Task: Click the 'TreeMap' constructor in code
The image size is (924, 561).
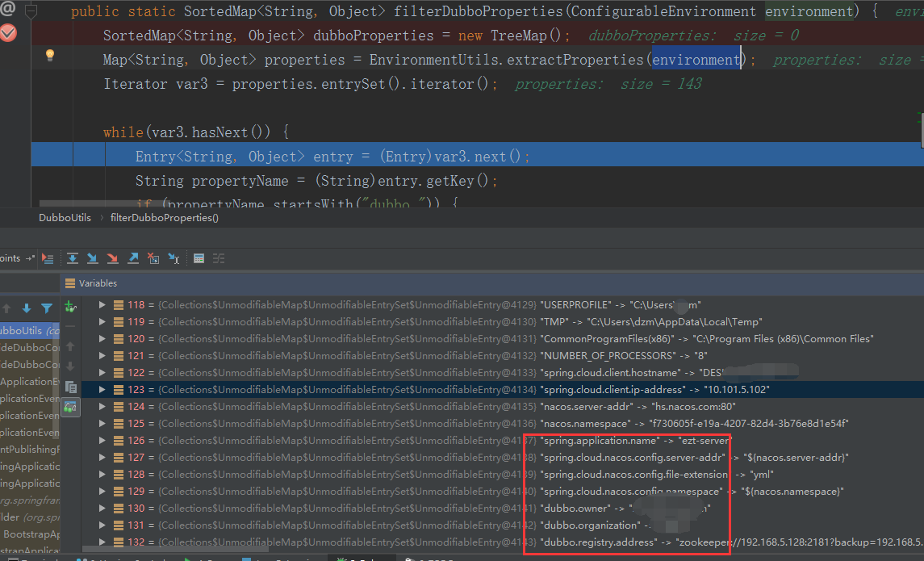Action: (519, 36)
